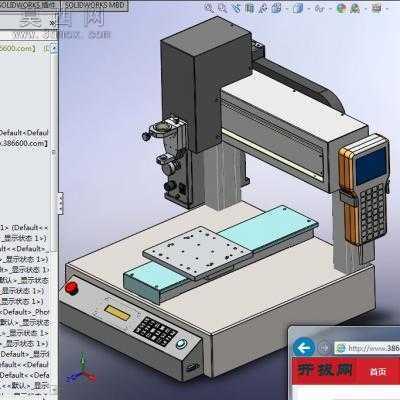Open the Edit Appearance color ball

point(341,8)
